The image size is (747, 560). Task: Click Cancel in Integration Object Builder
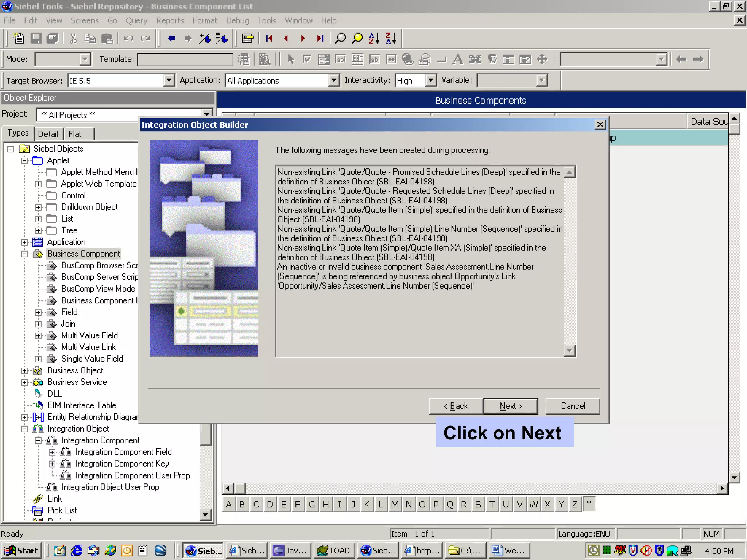click(x=573, y=406)
